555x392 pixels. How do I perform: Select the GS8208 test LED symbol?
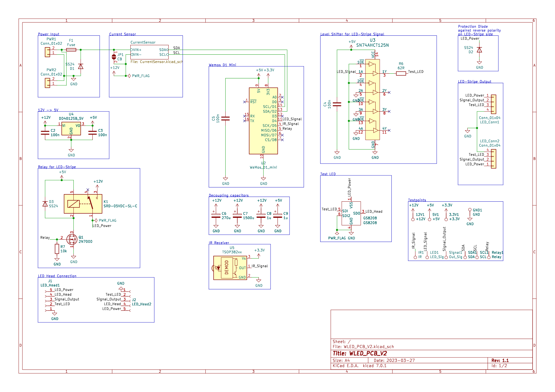pos(351,213)
